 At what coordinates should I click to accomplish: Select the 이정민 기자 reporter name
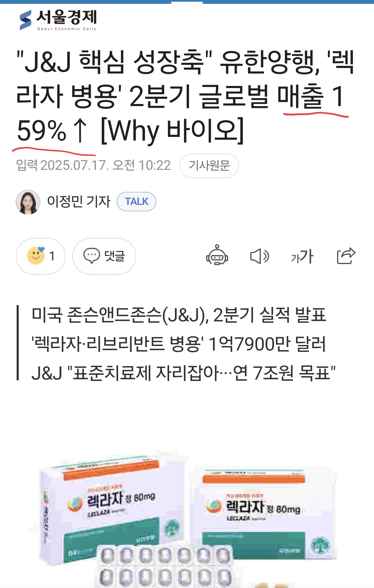(79, 201)
